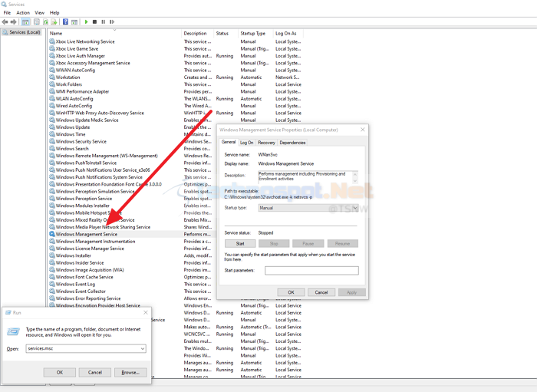Click Cancel in the Run dialog
Image resolution: width=537 pixels, height=392 pixels.
[x=95, y=372]
